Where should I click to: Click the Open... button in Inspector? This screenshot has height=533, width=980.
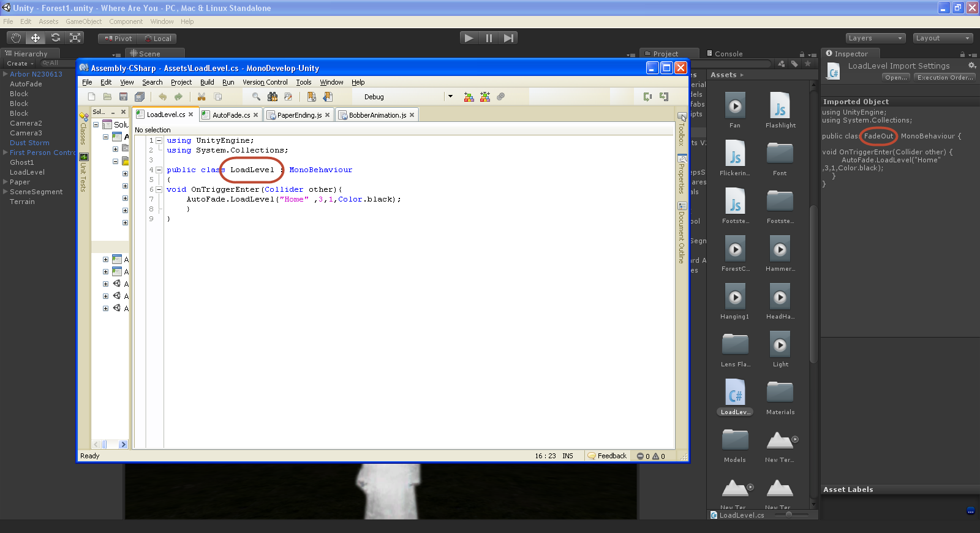[x=896, y=78]
